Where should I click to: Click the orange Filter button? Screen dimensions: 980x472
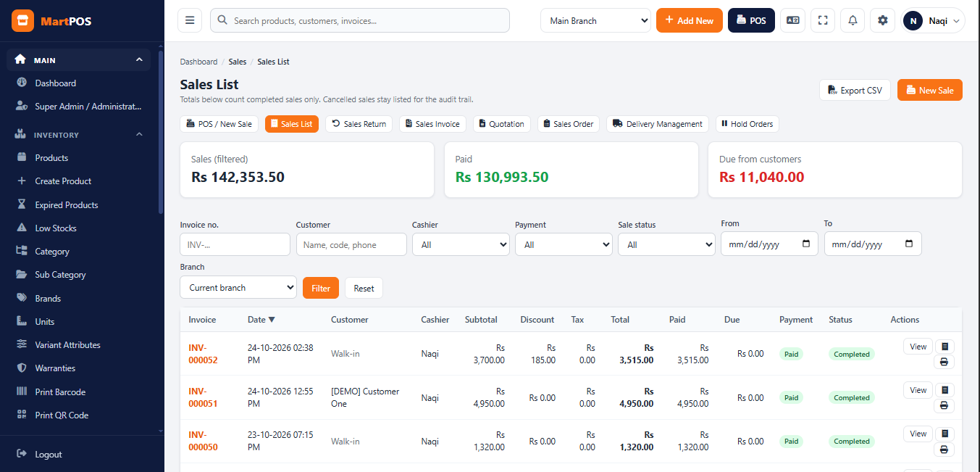(321, 288)
